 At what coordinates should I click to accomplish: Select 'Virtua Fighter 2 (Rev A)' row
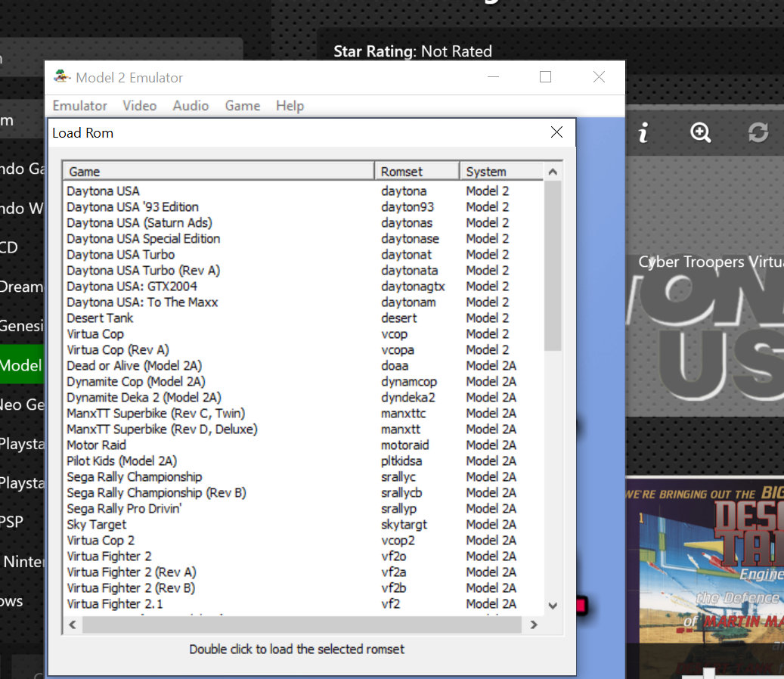tap(303, 572)
